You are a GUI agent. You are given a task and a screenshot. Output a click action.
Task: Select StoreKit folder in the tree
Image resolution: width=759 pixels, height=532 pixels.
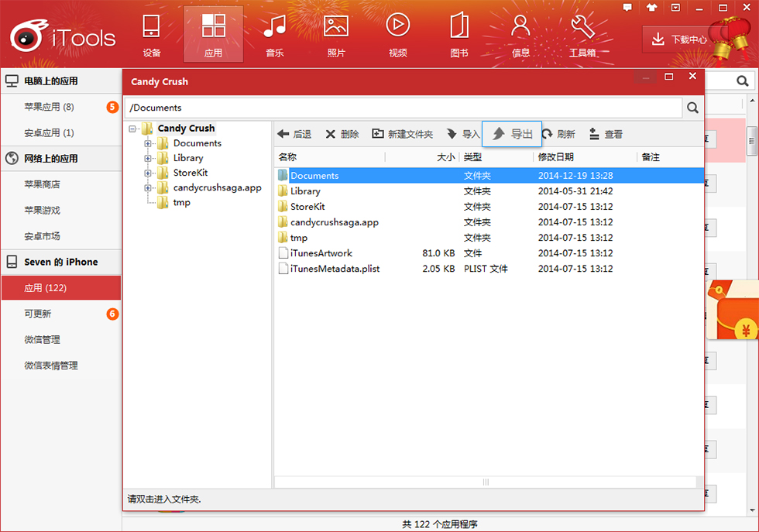(191, 173)
